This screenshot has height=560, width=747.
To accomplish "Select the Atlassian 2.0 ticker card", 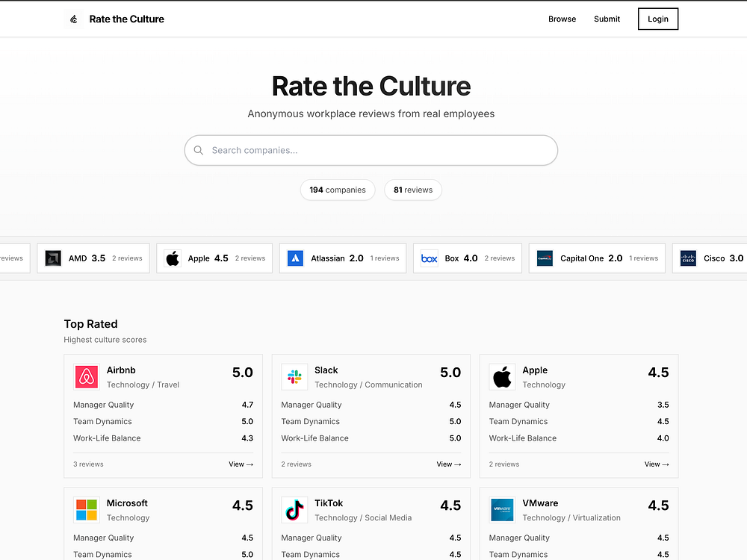I will pyautogui.click(x=343, y=258).
